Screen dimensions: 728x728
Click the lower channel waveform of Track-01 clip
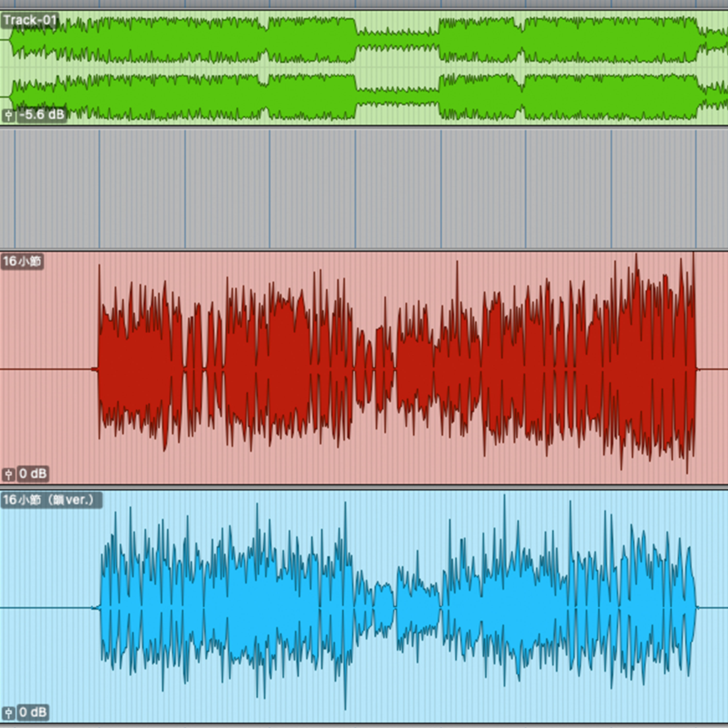coord(188,97)
